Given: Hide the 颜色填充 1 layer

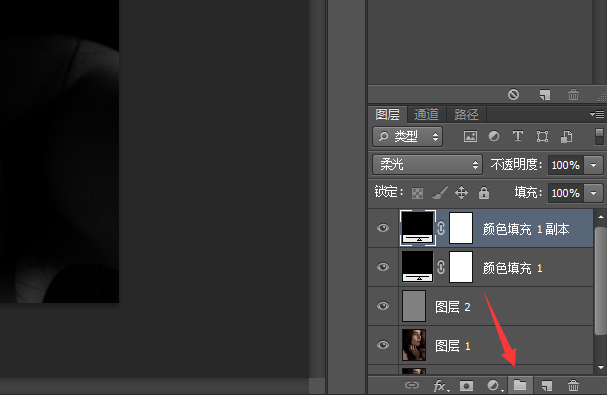Looking at the screenshot, I should point(383,267).
